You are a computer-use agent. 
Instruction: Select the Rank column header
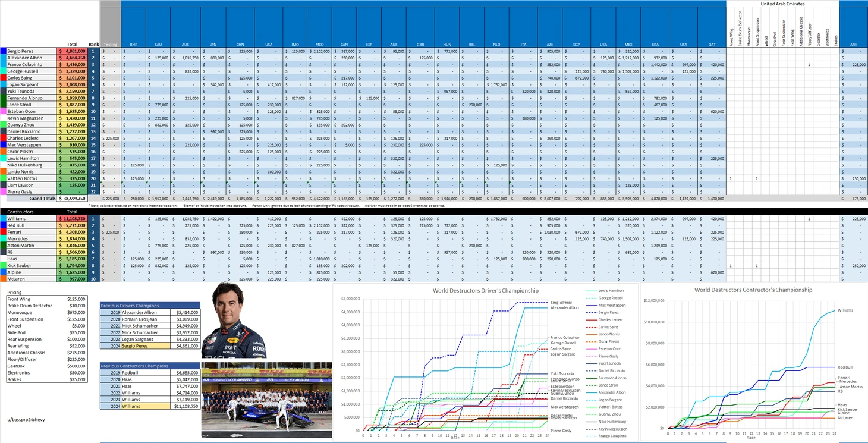click(x=93, y=44)
